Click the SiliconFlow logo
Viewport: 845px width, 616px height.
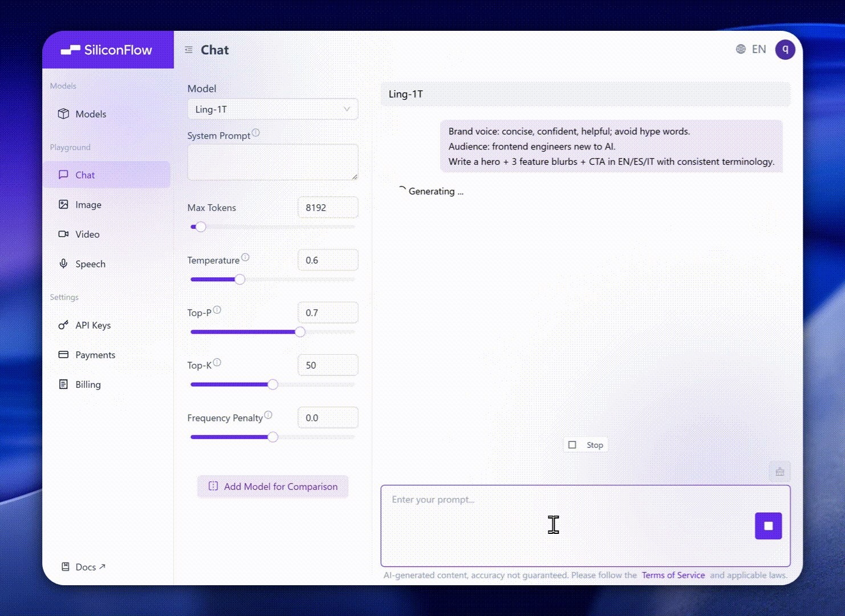click(107, 50)
